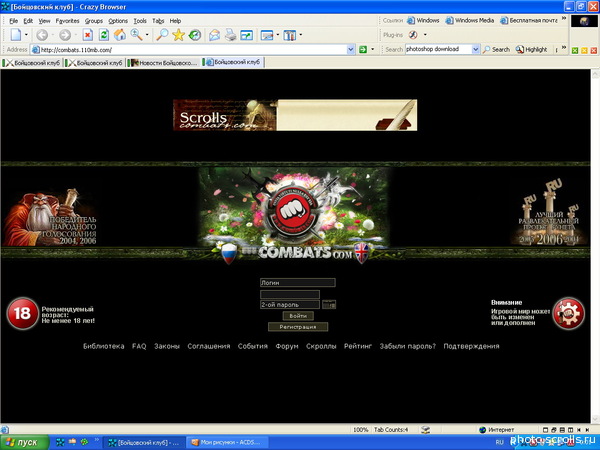Click the picture window toolbar icon
This screenshot has width=600, height=450.
coord(267,36)
